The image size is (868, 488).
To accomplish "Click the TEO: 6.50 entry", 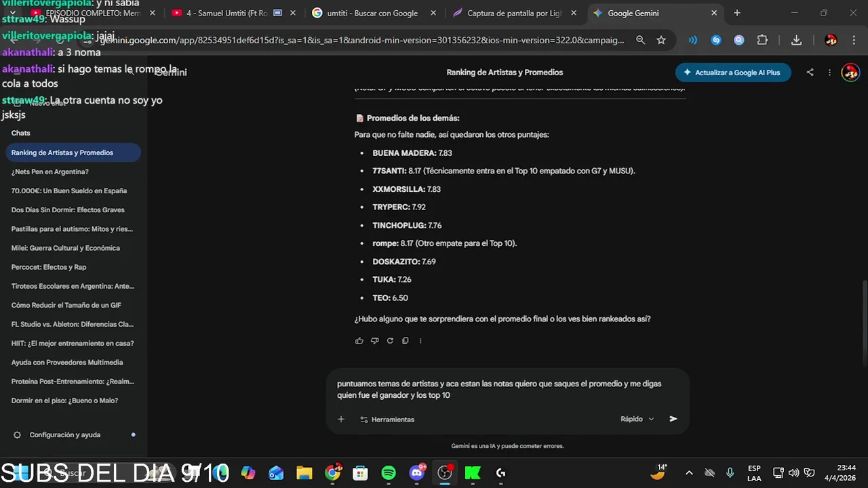I will [390, 298].
